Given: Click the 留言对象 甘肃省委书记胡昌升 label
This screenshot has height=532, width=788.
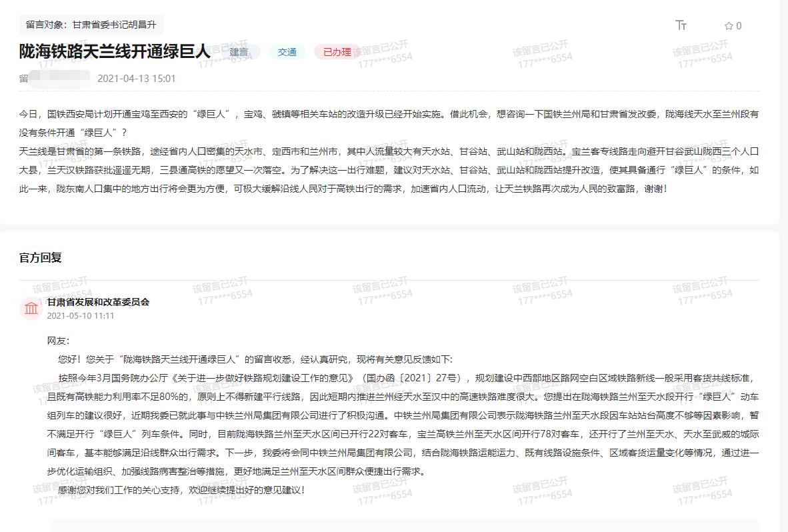Looking at the screenshot, I should point(91,25).
